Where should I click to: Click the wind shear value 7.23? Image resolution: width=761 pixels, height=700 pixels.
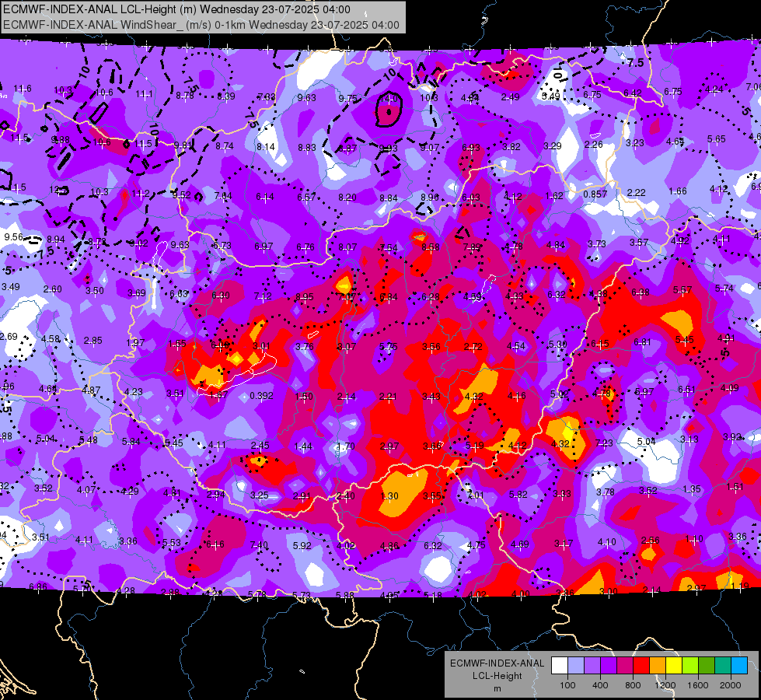click(x=604, y=443)
